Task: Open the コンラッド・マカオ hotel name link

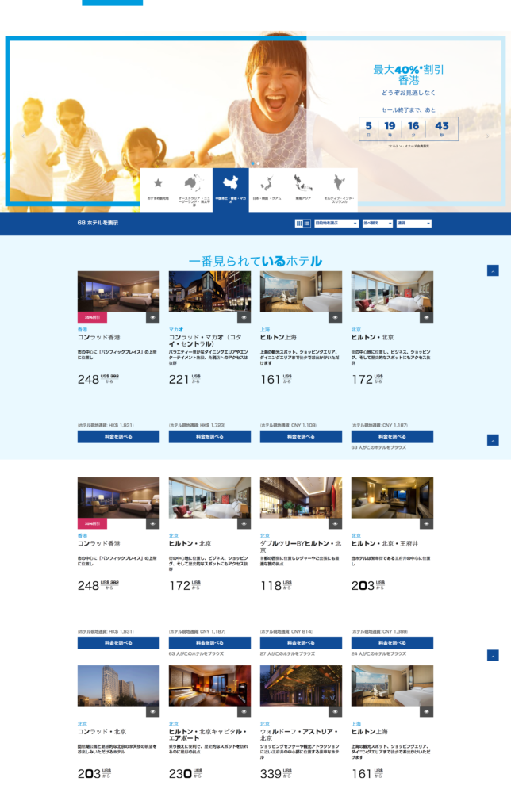Action: [x=206, y=340]
